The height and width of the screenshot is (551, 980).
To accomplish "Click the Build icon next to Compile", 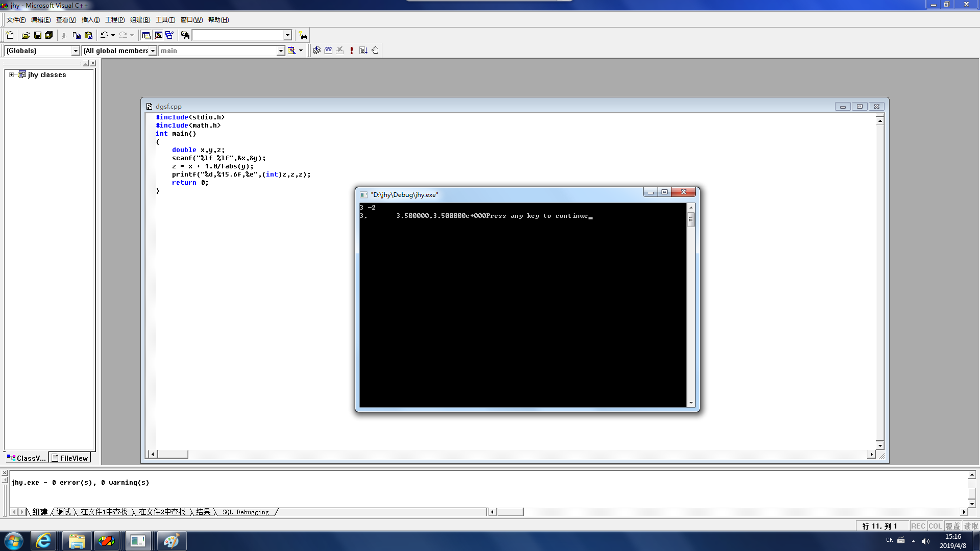I will point(328,51).
